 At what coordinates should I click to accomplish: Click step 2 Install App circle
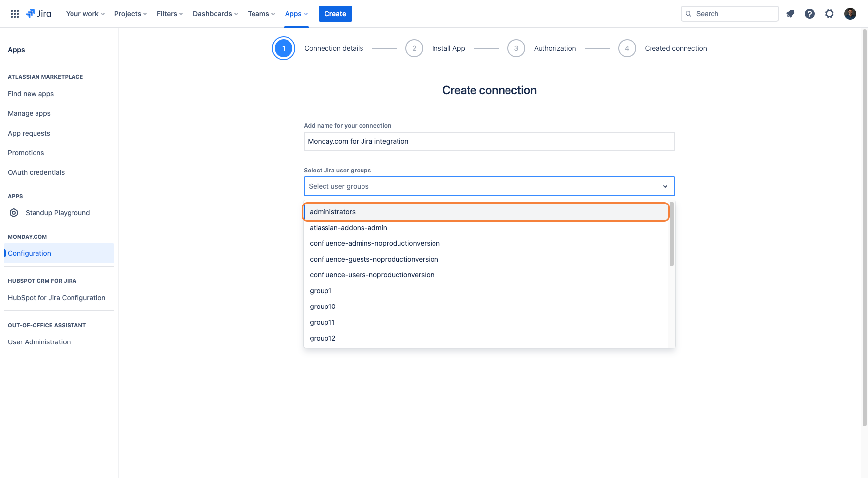pos(414,48)
